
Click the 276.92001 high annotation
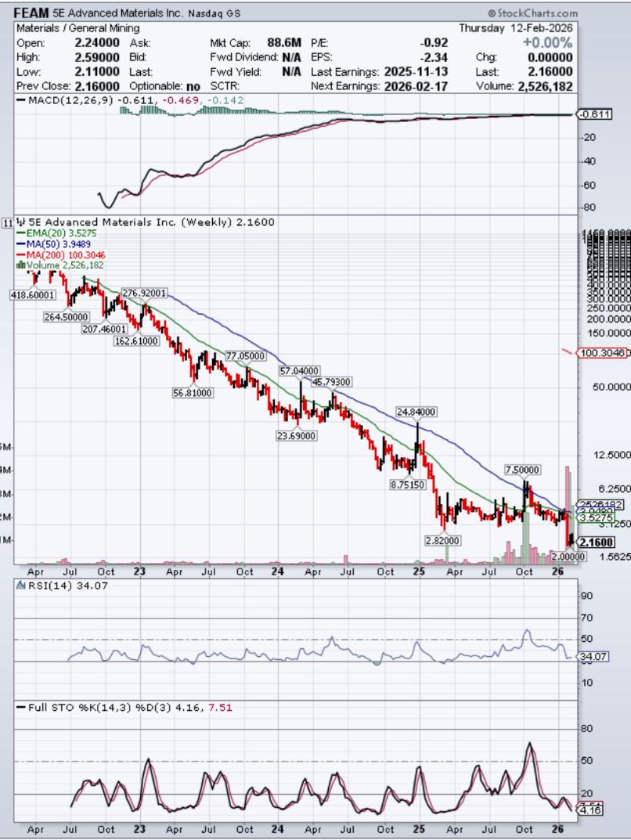point(144,293)
